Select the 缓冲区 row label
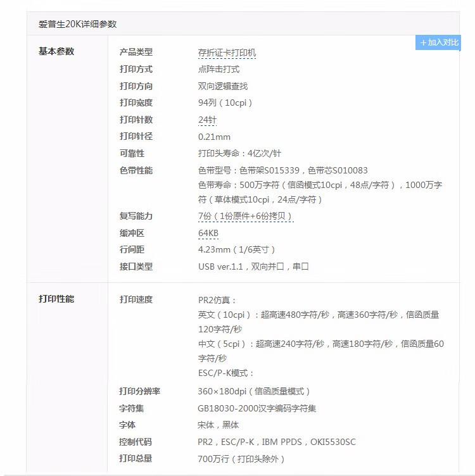475x476 pixels. click(132, 233)
